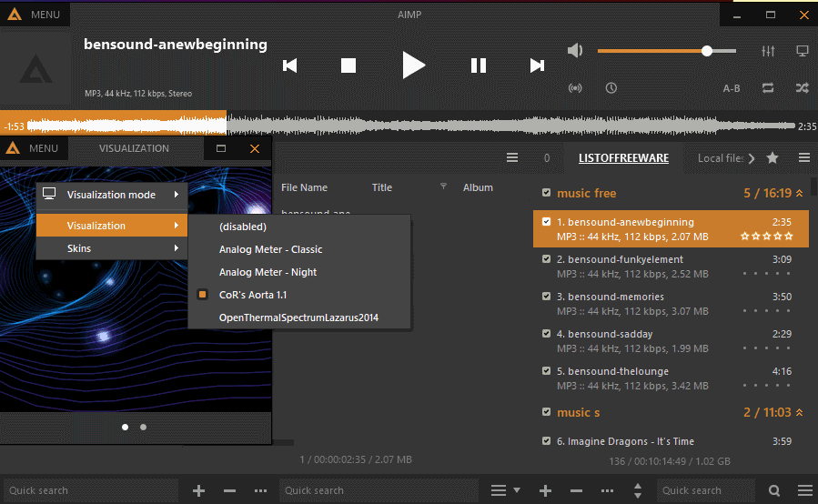Mute audio via the speaker icon
Screen dimensions: 818x504
pyautogui.click(x=575, y=51)
